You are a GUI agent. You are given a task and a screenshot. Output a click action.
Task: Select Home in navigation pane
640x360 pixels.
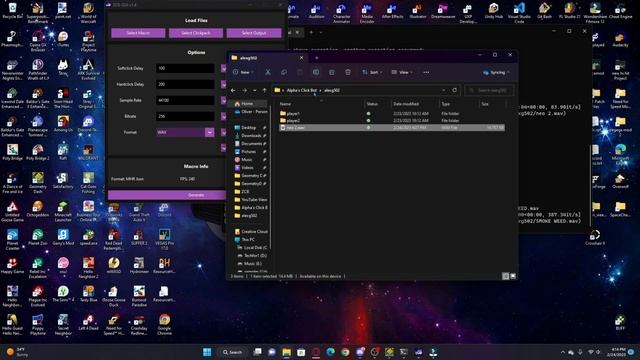[247, 104]
